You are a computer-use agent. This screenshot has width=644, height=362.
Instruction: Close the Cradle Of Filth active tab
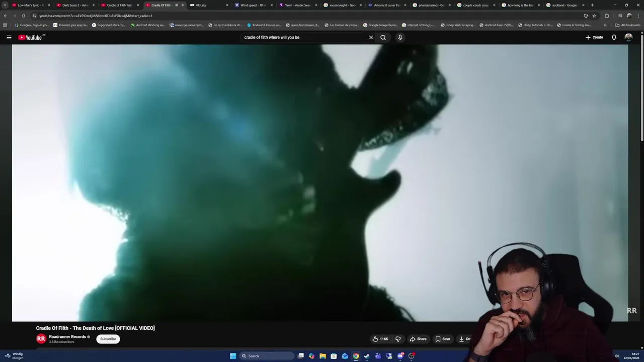(x=183, y=5)
